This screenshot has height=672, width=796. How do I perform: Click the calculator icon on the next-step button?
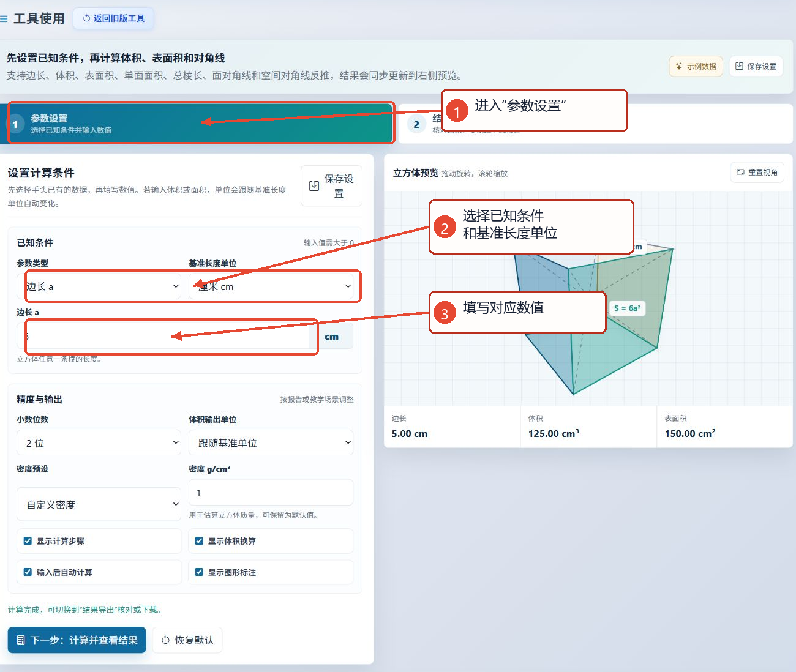[x=21, y=640]
